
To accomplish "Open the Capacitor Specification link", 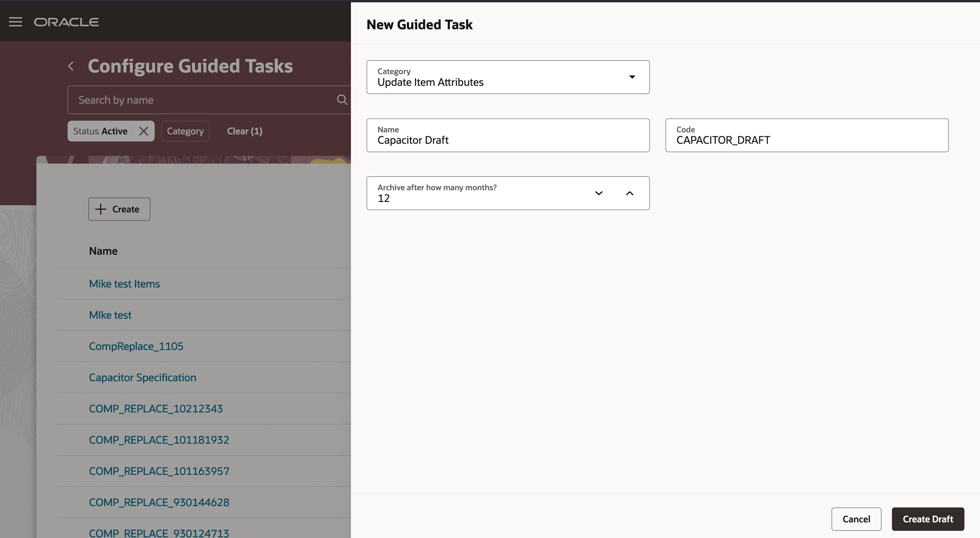I will click(143, 377).
